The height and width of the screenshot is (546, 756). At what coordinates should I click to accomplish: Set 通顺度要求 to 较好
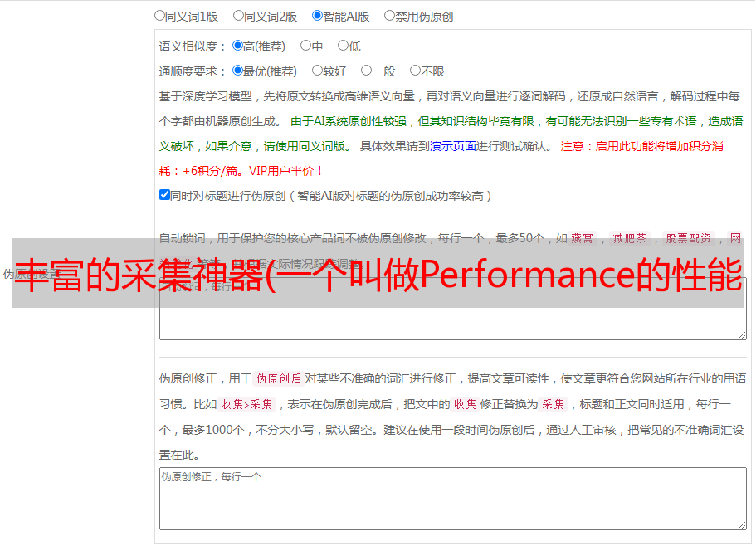[x=317, y=71]
